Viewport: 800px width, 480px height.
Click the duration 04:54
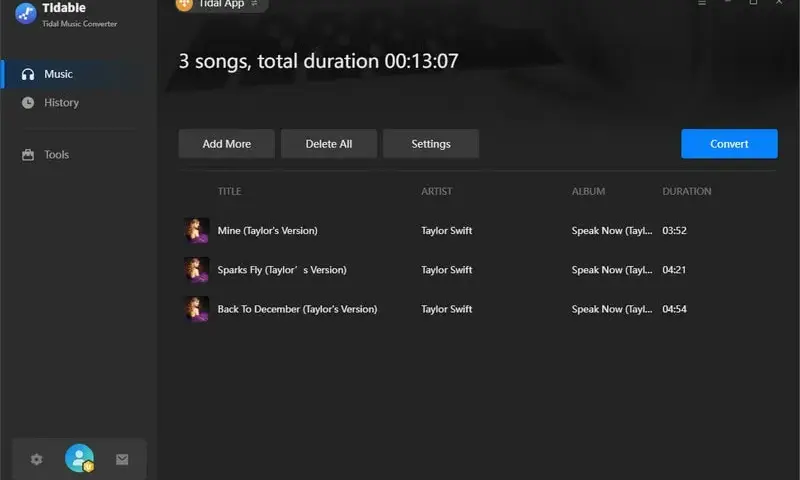point(674,309)
